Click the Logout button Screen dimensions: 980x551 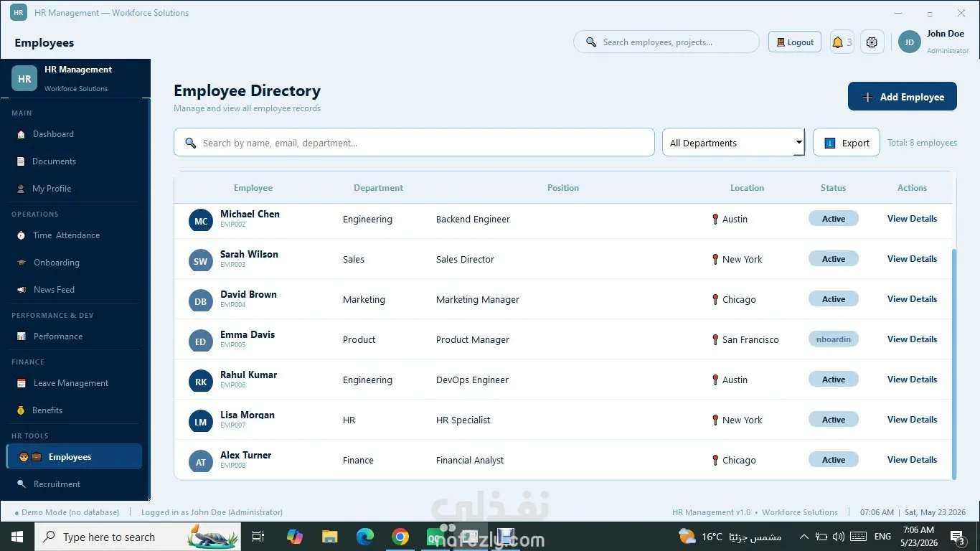(x=795, y=42)
